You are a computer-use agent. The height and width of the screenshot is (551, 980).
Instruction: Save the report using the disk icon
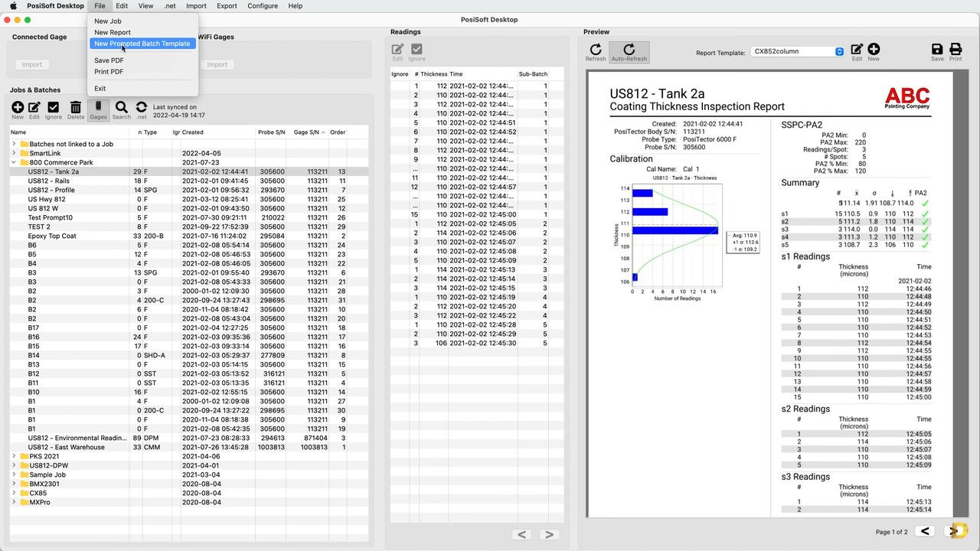click(x=937, y=52)
